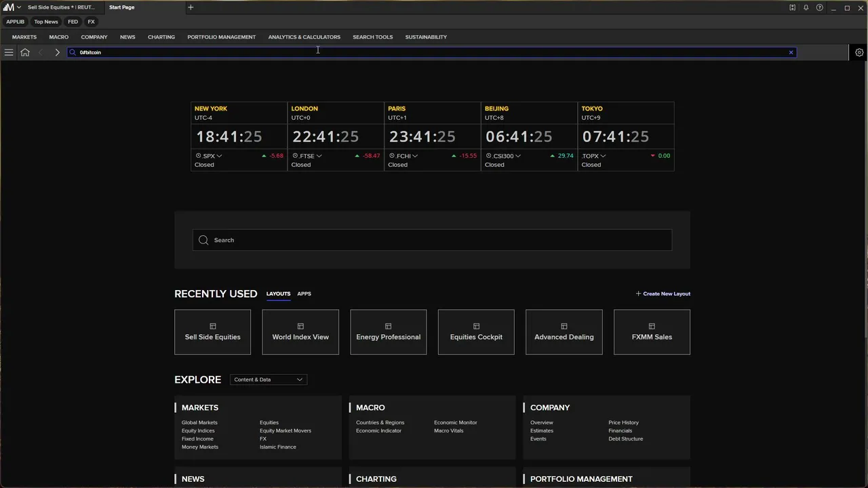The image size is (868, 488).
Task: Expand the dropdown arrow beside the logo
Action: click(x=19, y=7)
